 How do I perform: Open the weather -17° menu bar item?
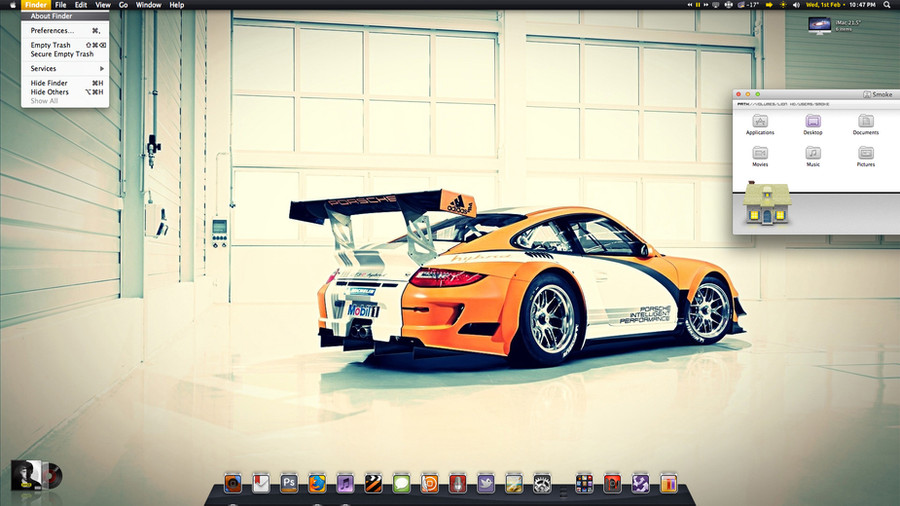(x=748, y=5)
